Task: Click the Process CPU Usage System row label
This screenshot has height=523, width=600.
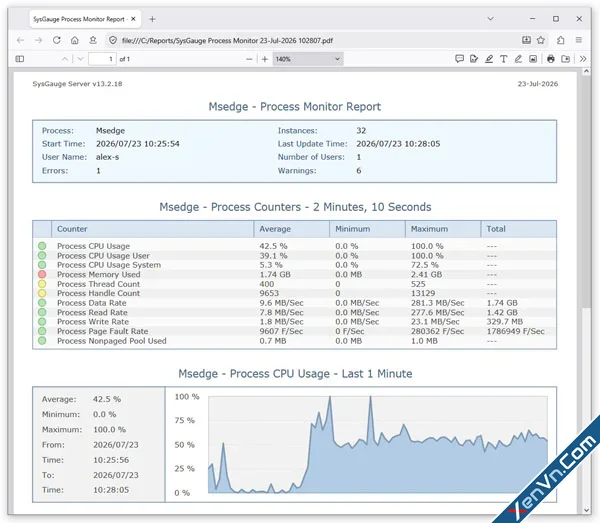Action: (x=109, y=265)
